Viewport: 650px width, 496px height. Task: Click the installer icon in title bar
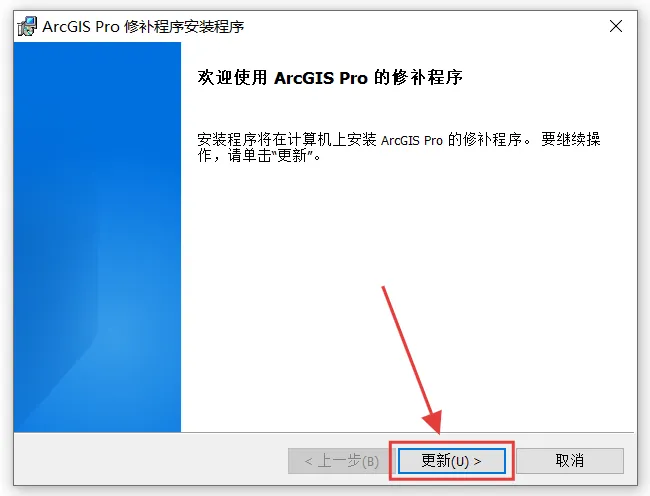[x=27, y=27]
